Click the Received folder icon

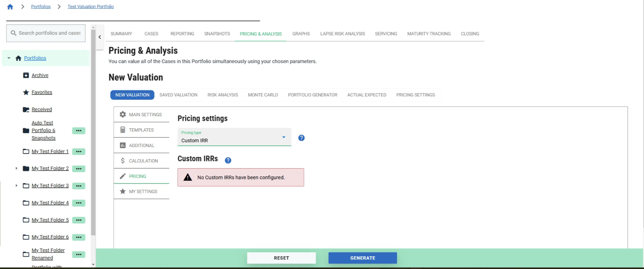tap(26, 109)
